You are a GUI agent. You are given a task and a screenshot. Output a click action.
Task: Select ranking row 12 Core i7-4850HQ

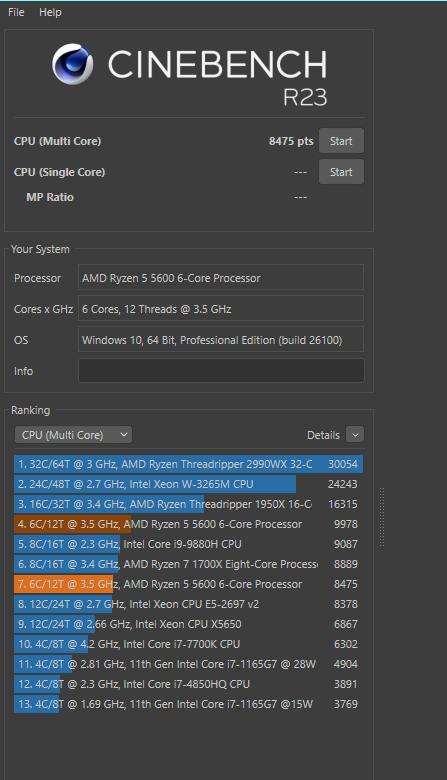188,684
